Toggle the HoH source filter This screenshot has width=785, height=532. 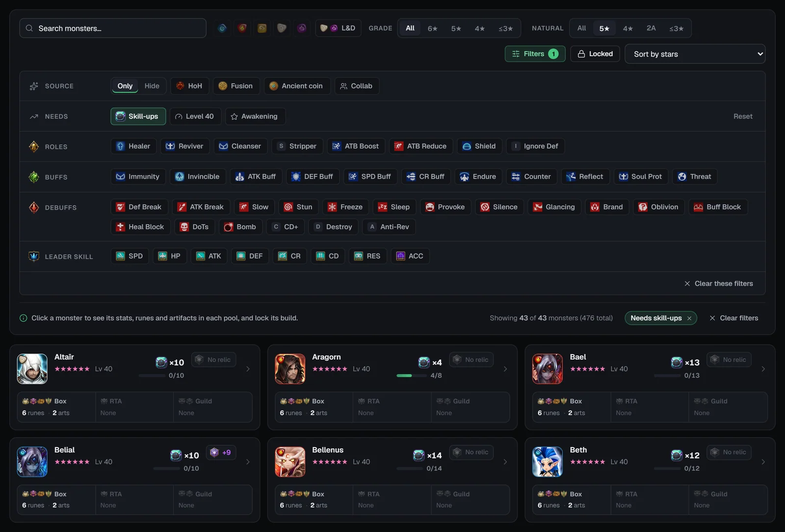189,86
